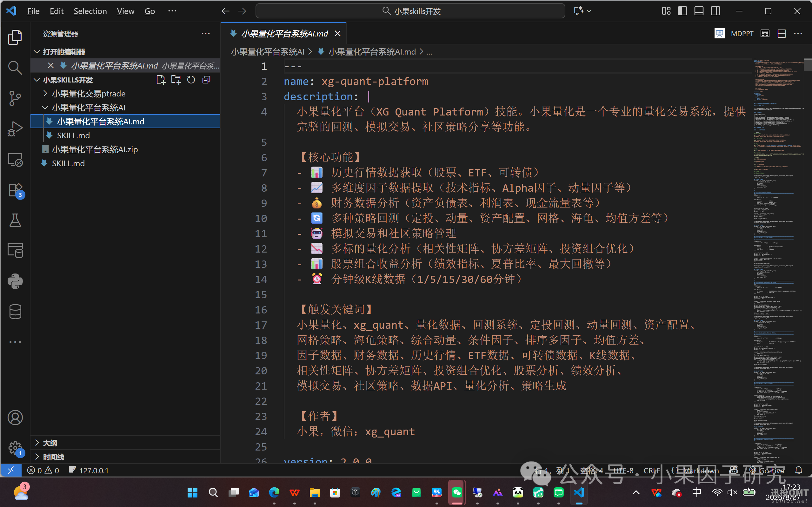Expand the 时间线 timeline section
812x507 pixels.
coord(37,457)
